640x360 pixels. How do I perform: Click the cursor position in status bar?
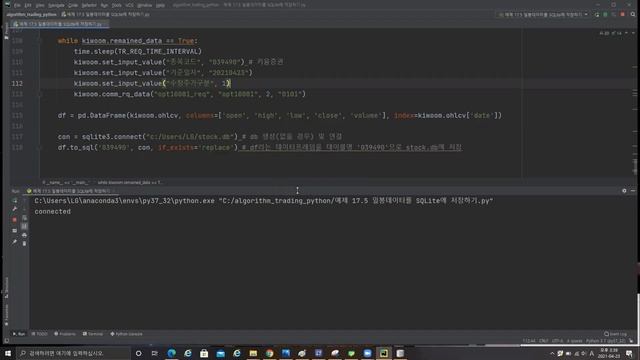point(529,341)
